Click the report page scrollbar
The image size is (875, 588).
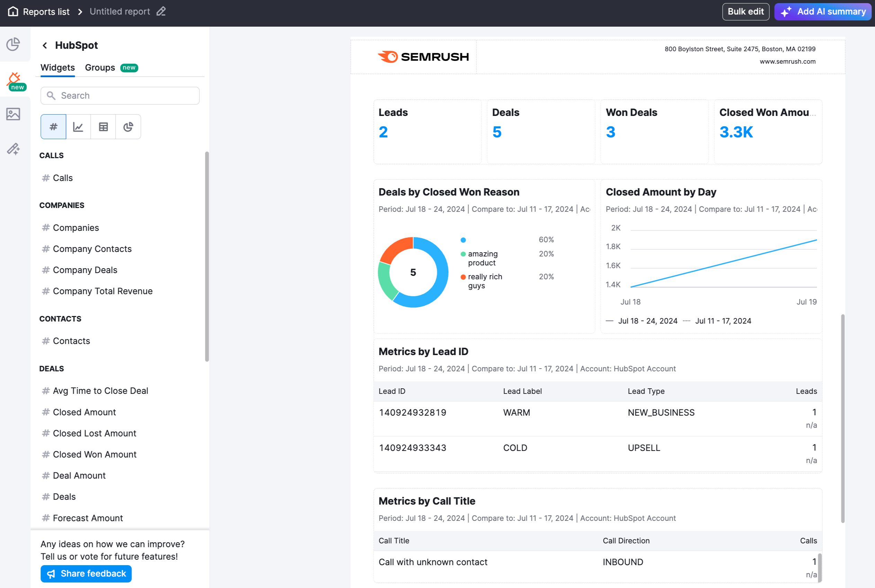843,418
